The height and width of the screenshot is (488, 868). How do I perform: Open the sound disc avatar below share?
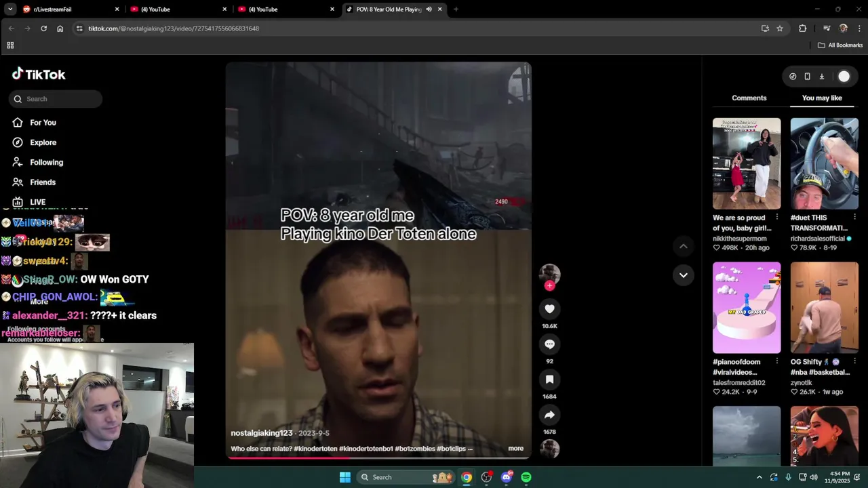click(549, 449)
